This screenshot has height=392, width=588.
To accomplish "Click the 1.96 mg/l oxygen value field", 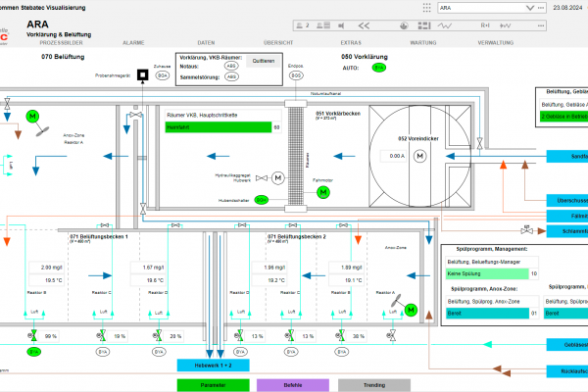I will tap(269, 268).
